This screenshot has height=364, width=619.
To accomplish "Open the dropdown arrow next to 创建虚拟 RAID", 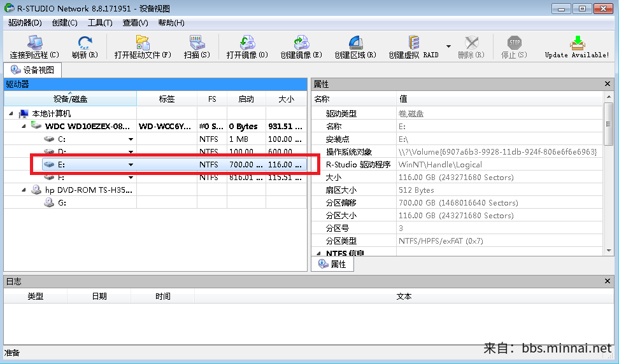I will [x=448, y=46].
